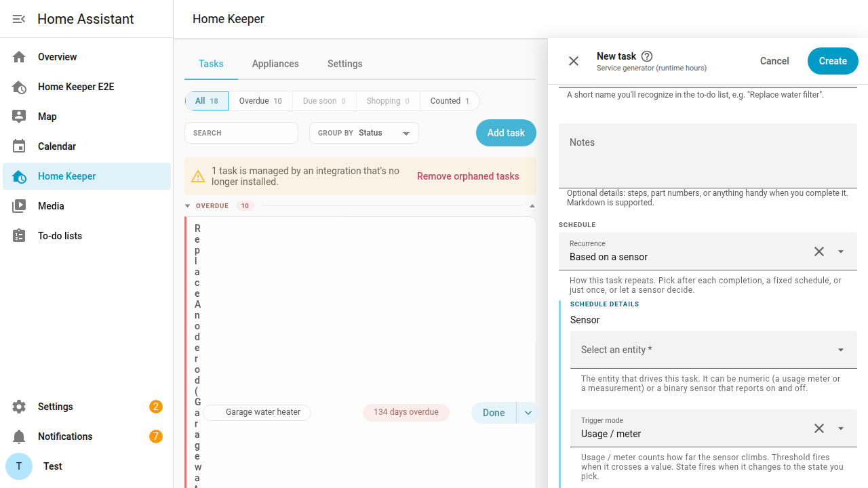Switch to the Settings tab in Home Keeper
Image resolution: width=868 pixels, height=488 pixels.
[345, 64]
